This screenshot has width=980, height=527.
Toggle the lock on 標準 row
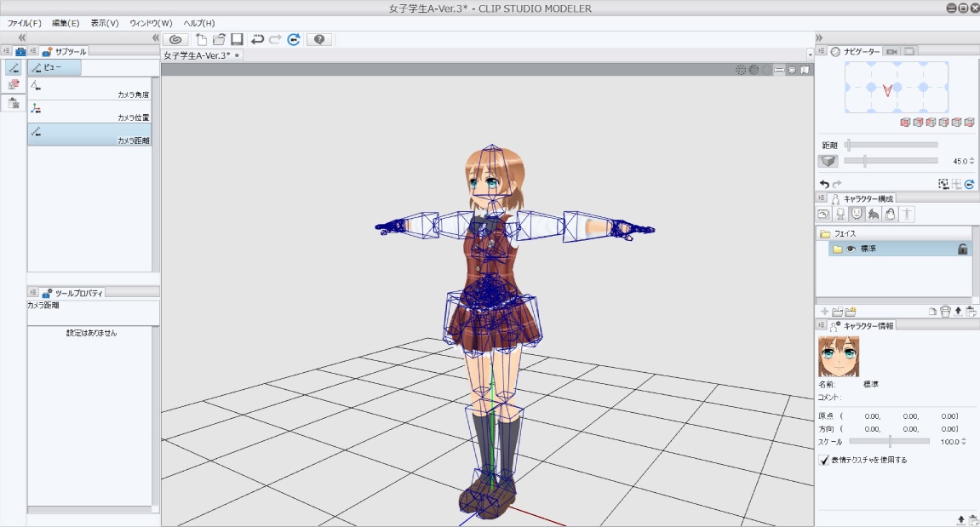tap(962, 249)
